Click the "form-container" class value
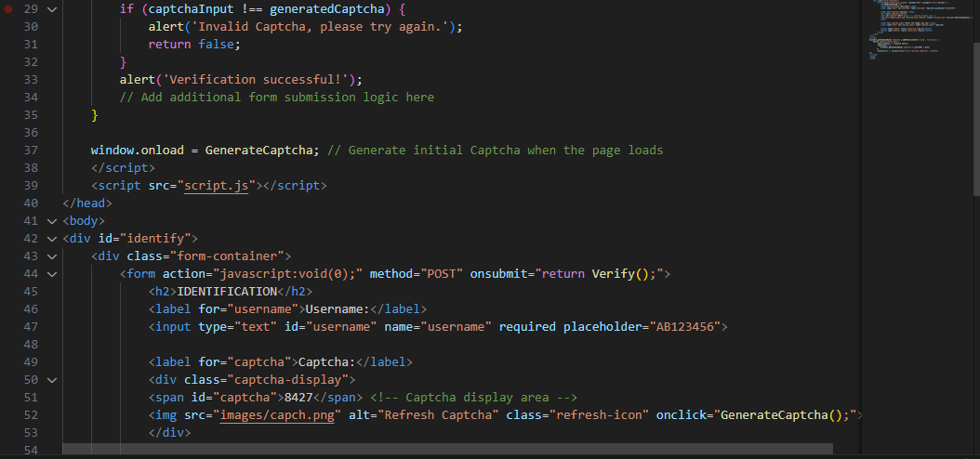The image size is (980, 459). (x=227, y=256)
